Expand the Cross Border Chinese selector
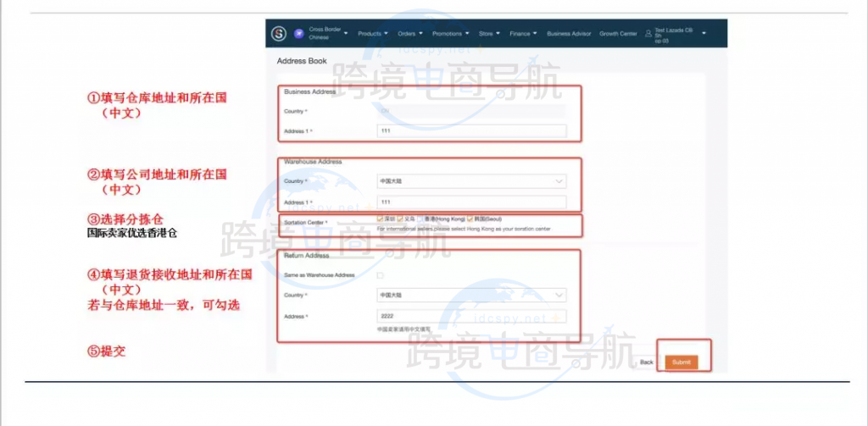 (x=347, y=34)
